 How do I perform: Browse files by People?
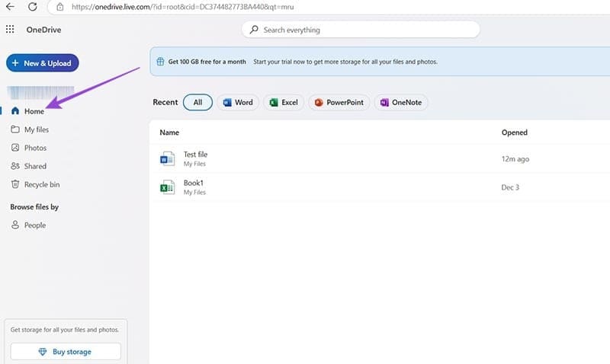pos(34,225)
